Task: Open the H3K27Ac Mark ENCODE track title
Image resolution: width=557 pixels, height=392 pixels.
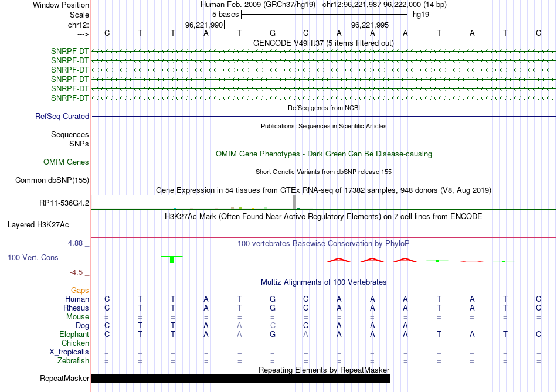Action: coord(324,217)
